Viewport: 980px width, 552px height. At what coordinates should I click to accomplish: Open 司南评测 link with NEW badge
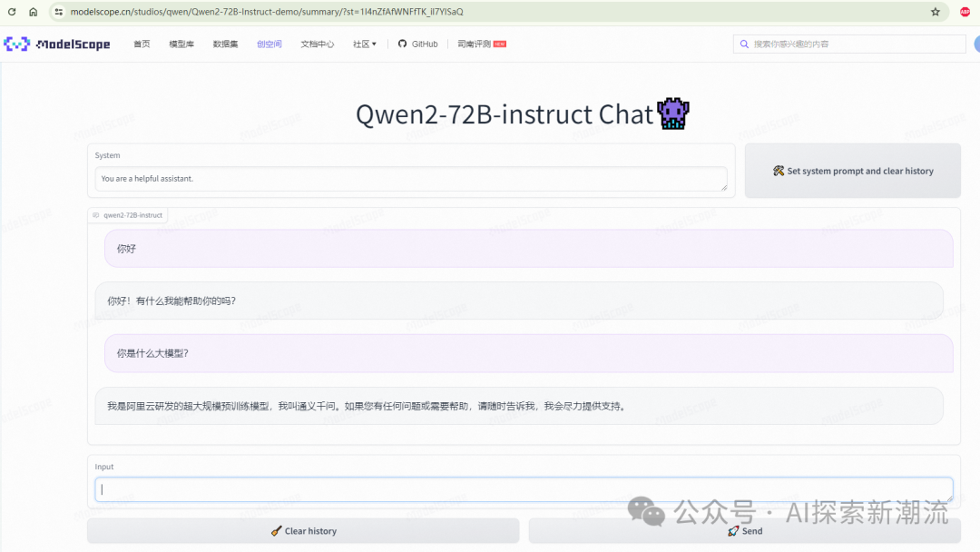pos(474,43)
